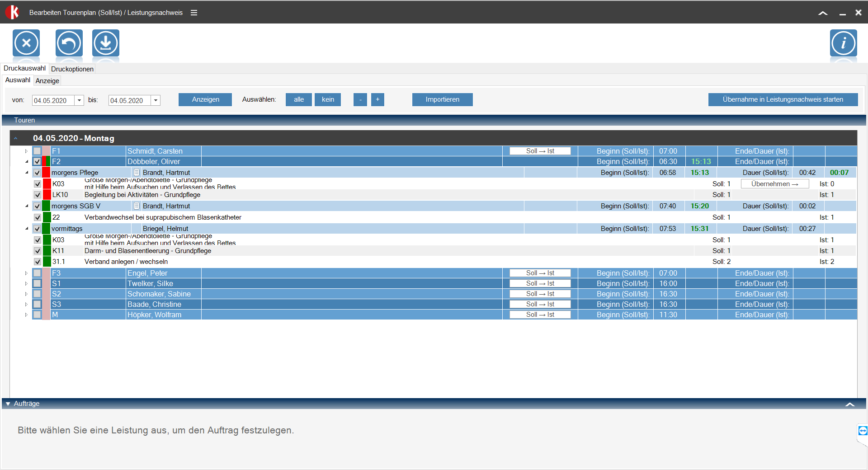This screenshot has height=470, width=868.
Task: Click the round cancel X toolbar button
Action: 26,43
